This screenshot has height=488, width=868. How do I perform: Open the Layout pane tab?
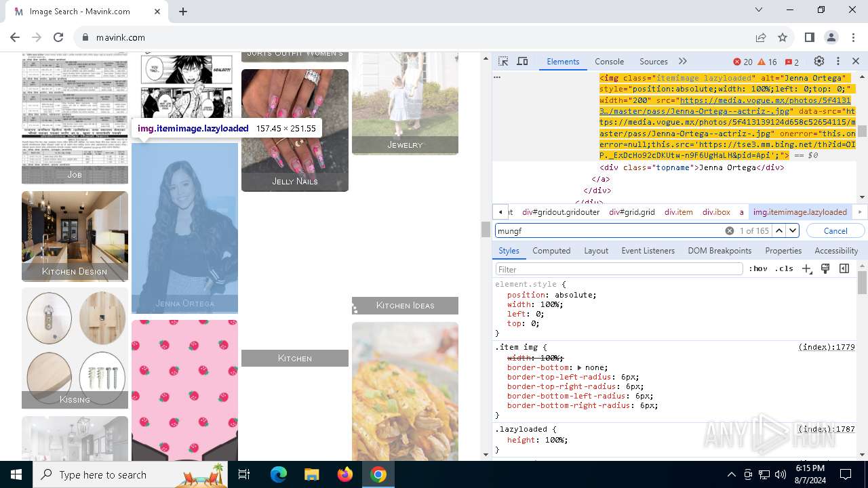coord(596,251)
